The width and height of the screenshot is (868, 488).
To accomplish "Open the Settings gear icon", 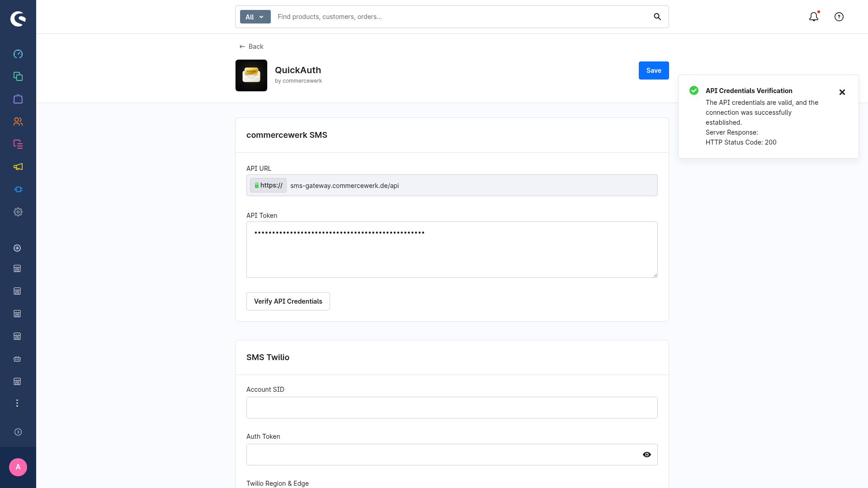I will (18, 212).
